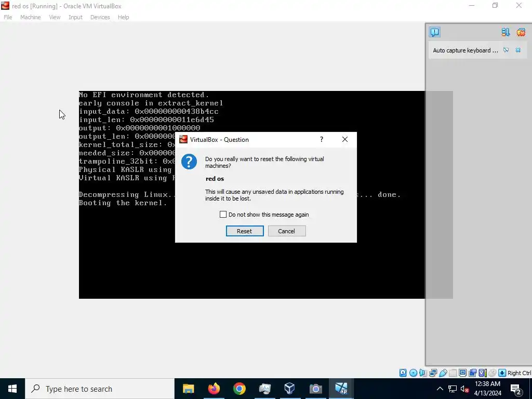Viewport: 532px width, 399px height.
Task: Open the monitor-picture app on the taskbar
Action: 264,389
